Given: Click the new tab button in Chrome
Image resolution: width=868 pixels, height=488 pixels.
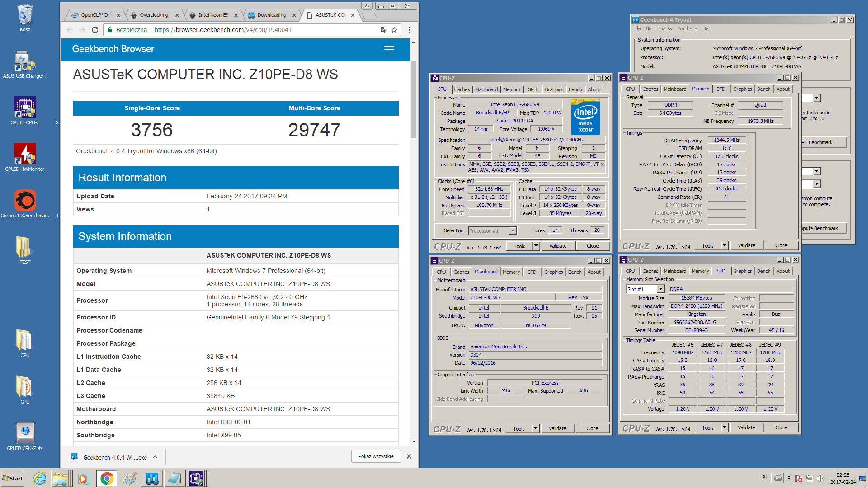Looking at the screenshot, I should click(x=369, y=16).
